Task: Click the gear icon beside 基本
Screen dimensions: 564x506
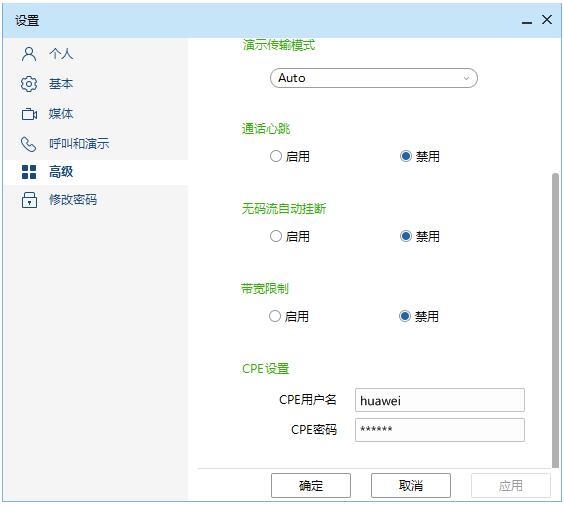Action: pyautogui.click(x=29, y=84)
